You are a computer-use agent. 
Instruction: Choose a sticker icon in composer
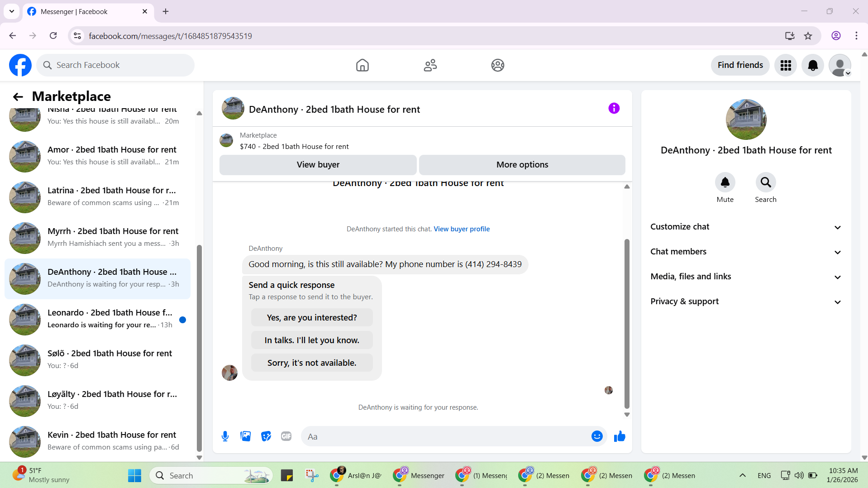266,436
